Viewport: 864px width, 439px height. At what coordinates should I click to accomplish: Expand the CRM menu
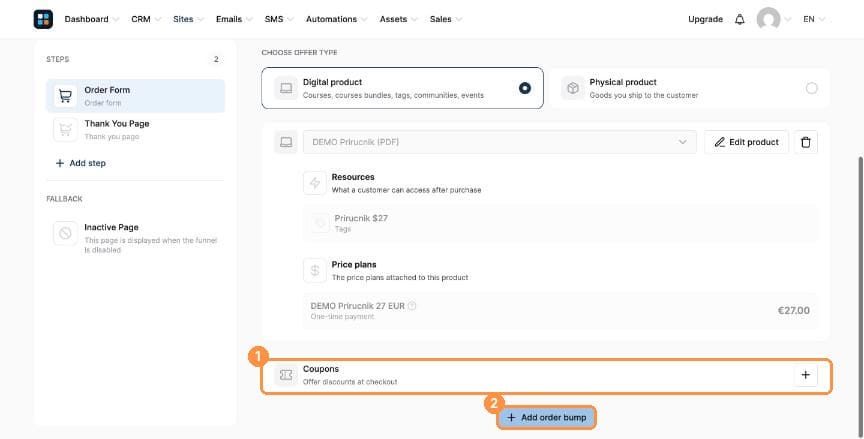(146, 19)
